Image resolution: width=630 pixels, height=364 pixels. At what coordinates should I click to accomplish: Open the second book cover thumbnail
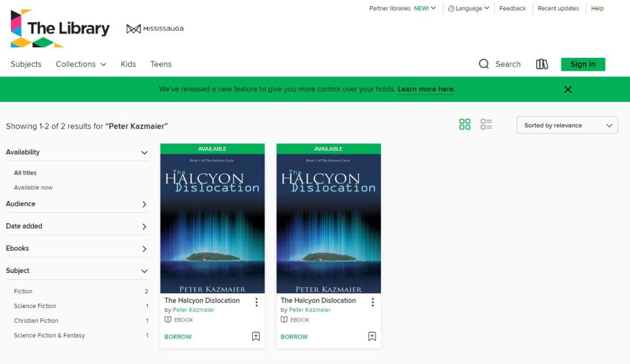[329, 223]
